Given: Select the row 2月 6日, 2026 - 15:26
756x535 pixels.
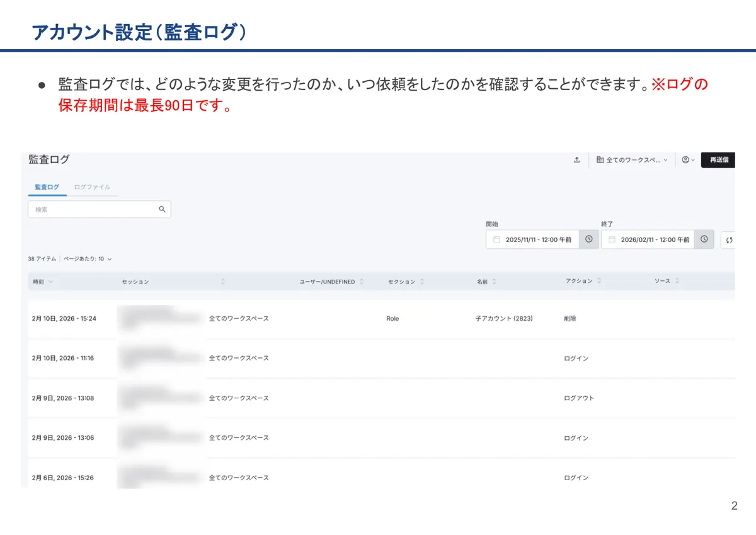Looking at the screenshot, I should click(381, 474).
